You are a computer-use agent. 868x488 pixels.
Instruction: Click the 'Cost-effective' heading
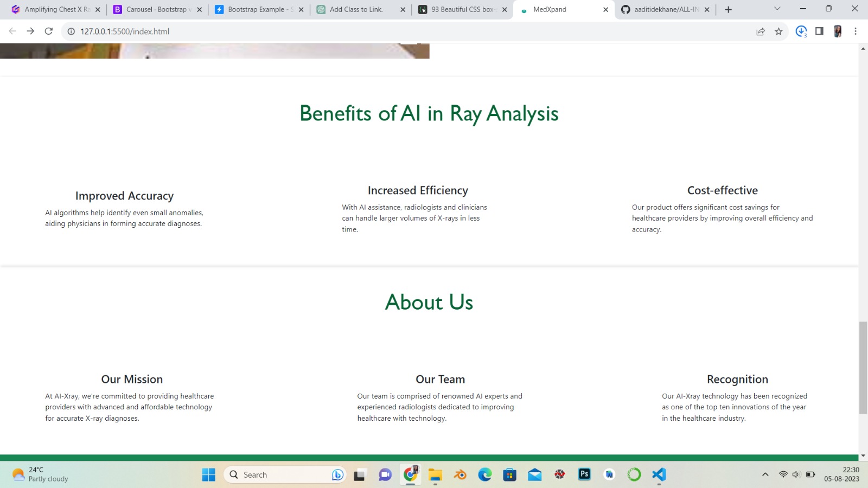723,190
